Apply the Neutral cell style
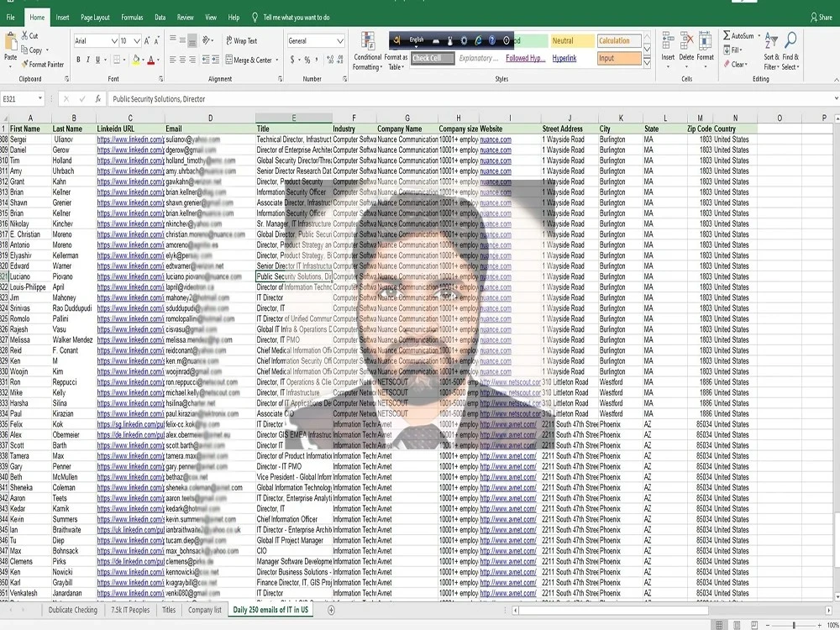 click(572, 40)
